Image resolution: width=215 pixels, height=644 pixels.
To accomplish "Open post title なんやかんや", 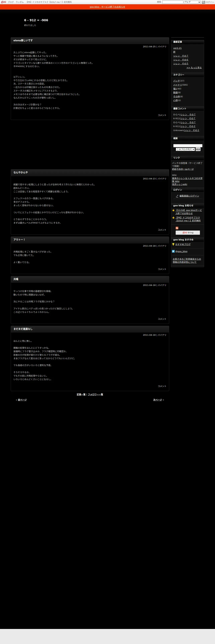I will coord(21,173).
